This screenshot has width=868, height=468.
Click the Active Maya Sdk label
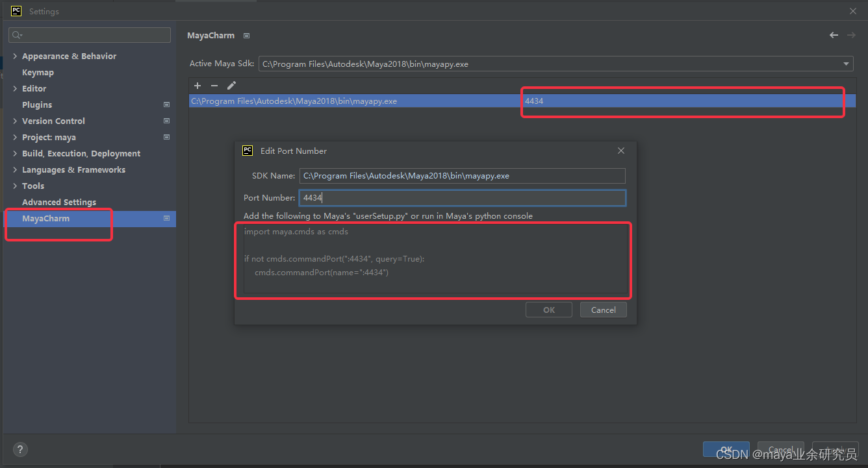click(x=222, y=64)
